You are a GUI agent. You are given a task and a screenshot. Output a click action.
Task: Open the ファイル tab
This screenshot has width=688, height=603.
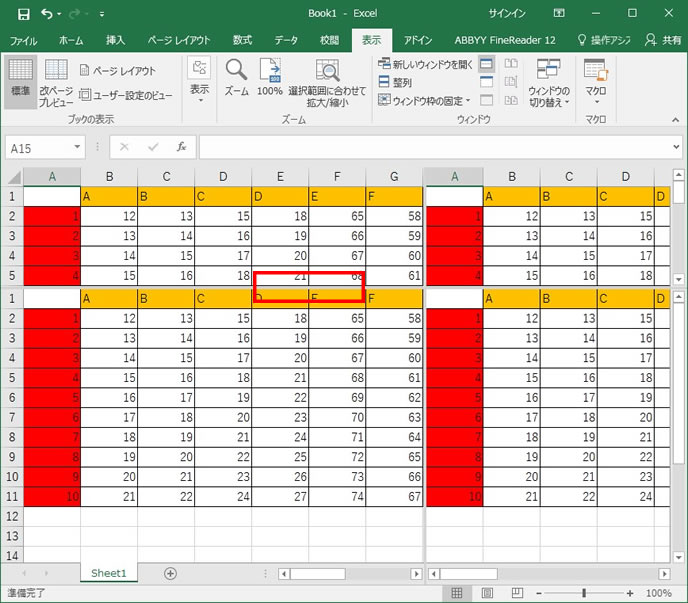tap(24, 40)
